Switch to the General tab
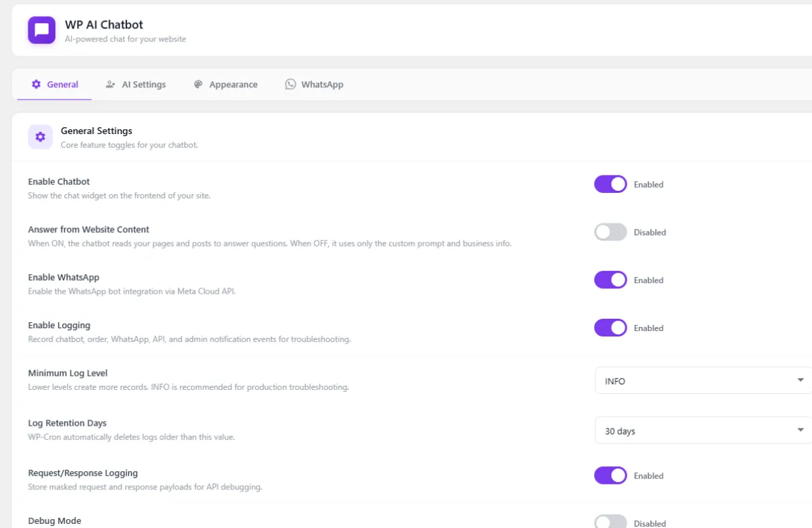 (x=55, y=85)
